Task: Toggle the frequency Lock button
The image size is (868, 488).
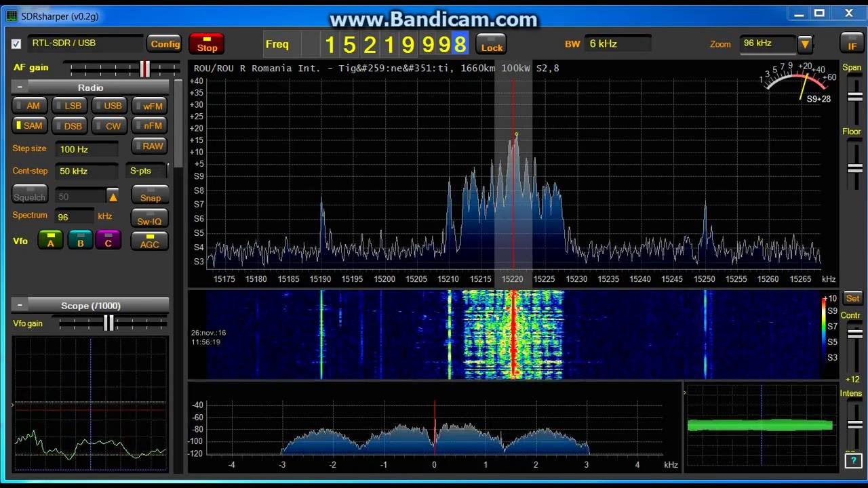Action: (492, 44)
